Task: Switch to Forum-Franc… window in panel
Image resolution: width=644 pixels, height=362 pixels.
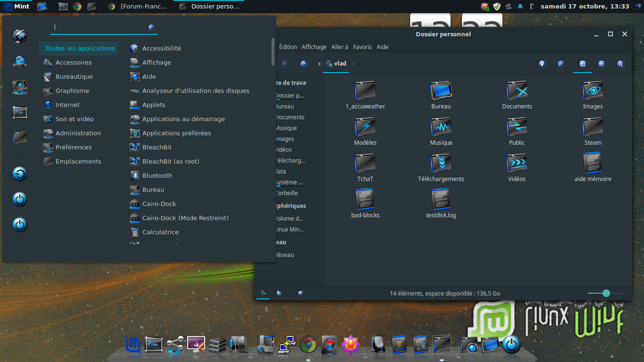Action: click(138, 6)
